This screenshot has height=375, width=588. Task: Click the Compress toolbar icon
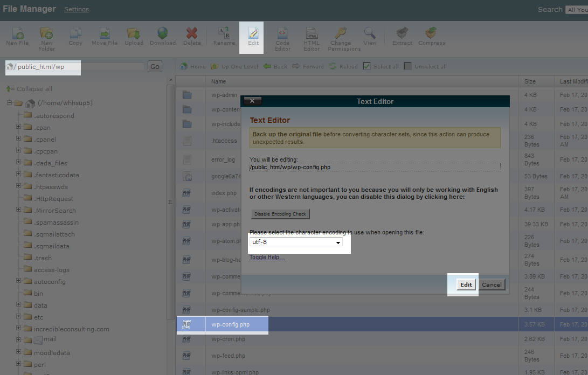[x=432, y=33]
